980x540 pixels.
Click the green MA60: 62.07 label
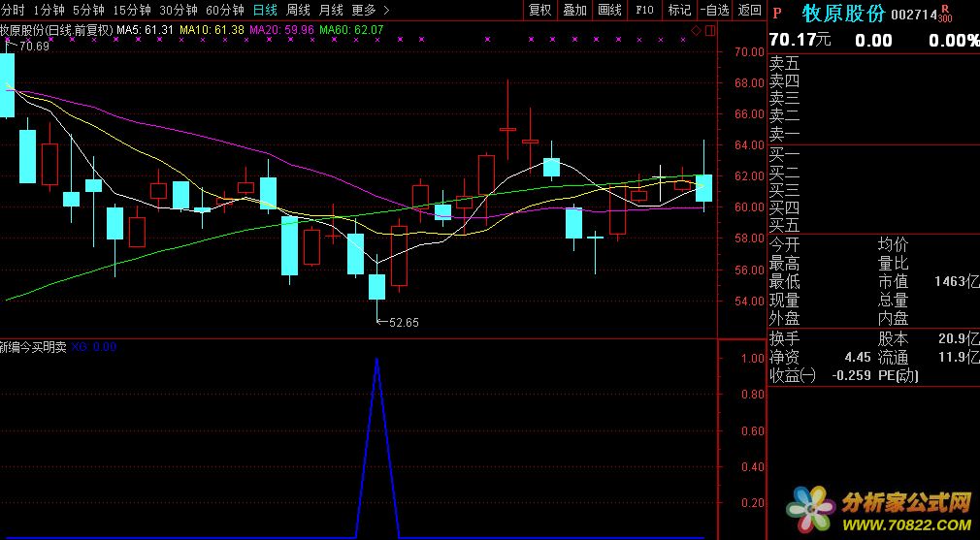click(351, 29)
